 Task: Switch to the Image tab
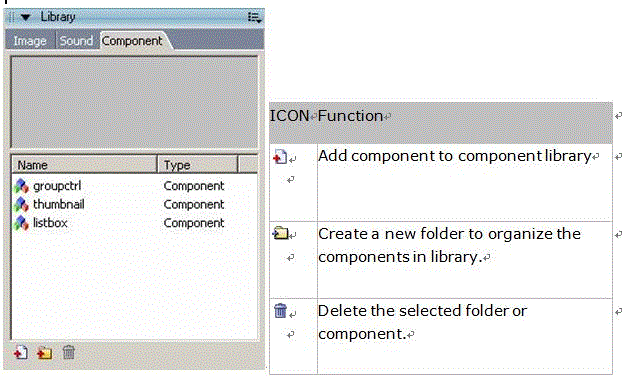[30, 41]
